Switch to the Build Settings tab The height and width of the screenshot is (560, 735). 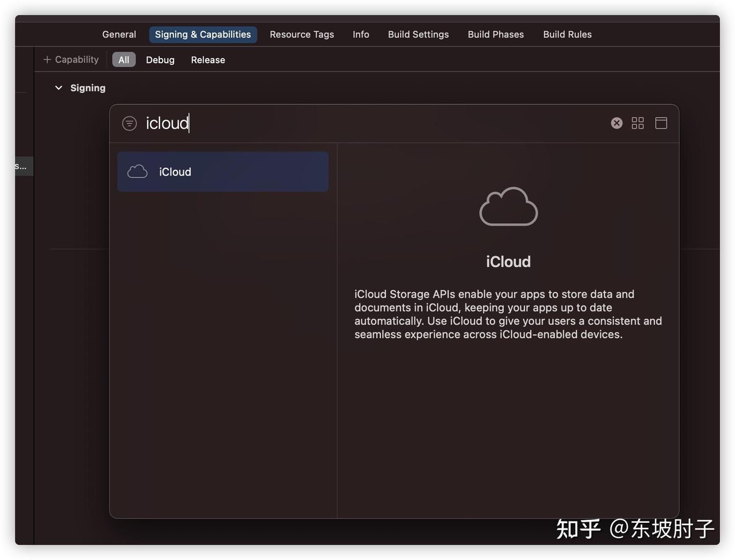(418, 34)
